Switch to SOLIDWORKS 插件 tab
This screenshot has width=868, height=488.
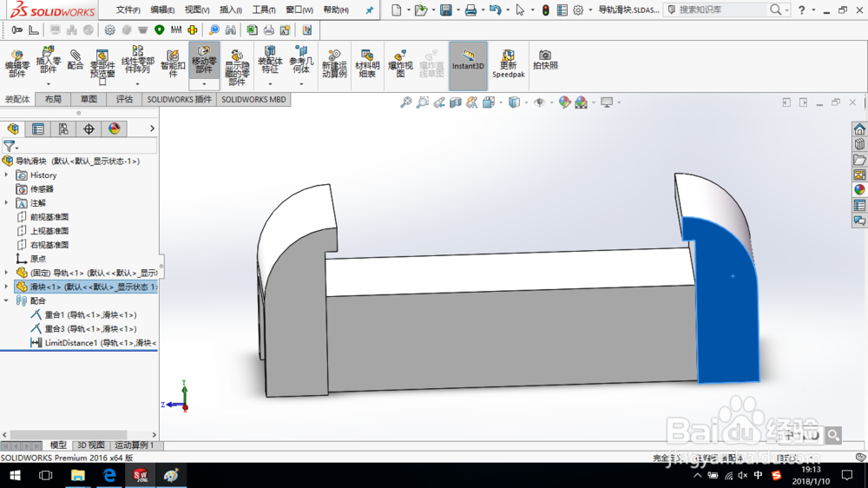coord(180,99)
